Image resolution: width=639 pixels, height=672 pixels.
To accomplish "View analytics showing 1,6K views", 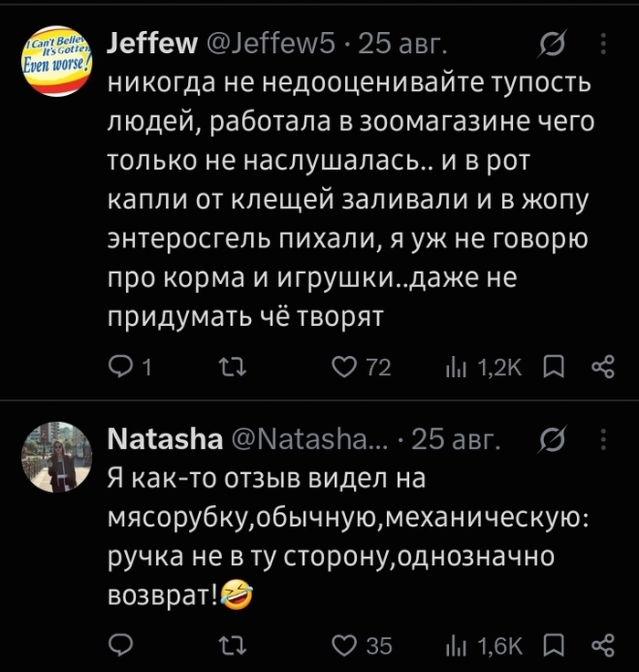I will (x=485, y=645).
